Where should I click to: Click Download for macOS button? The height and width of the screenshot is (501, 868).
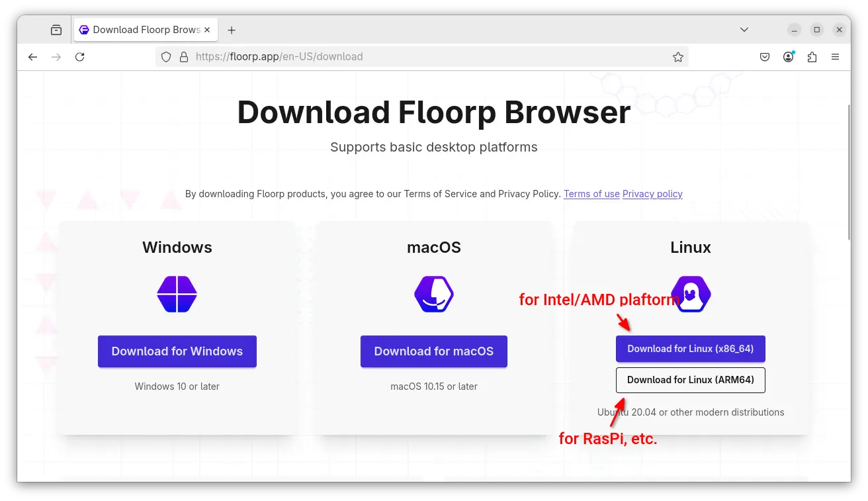click(x=434, y=351)
